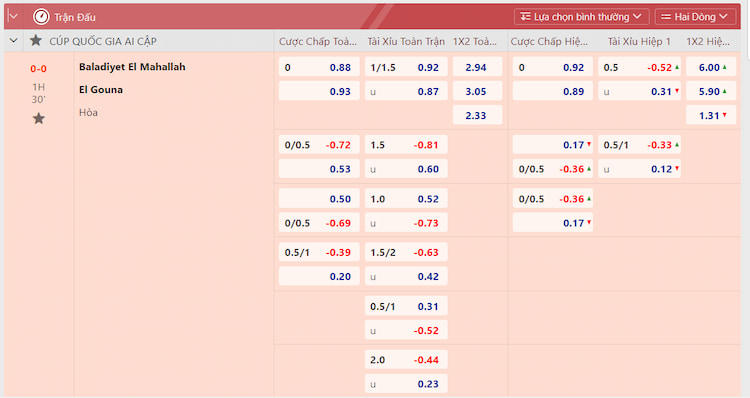Click the Hòa draw label
750x398 pixels.
point(88,112)
